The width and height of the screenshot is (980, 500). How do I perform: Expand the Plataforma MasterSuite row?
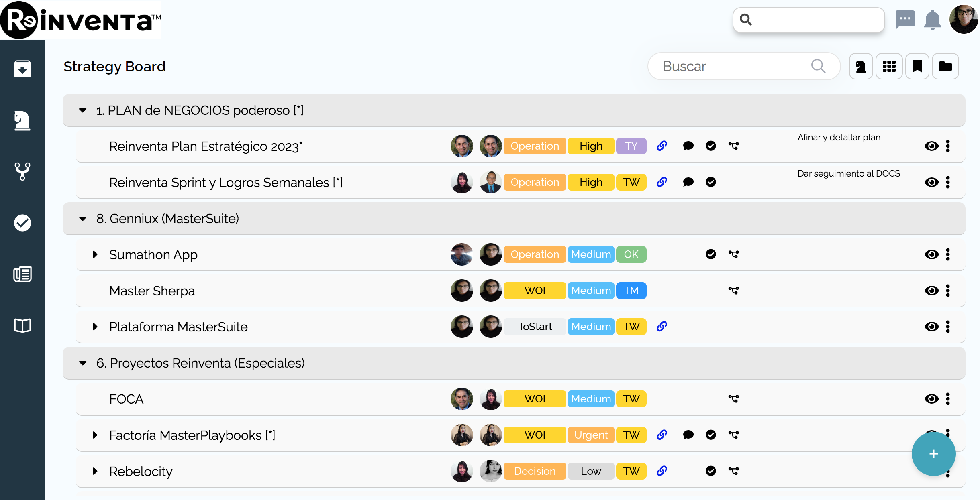coord(95,327)
